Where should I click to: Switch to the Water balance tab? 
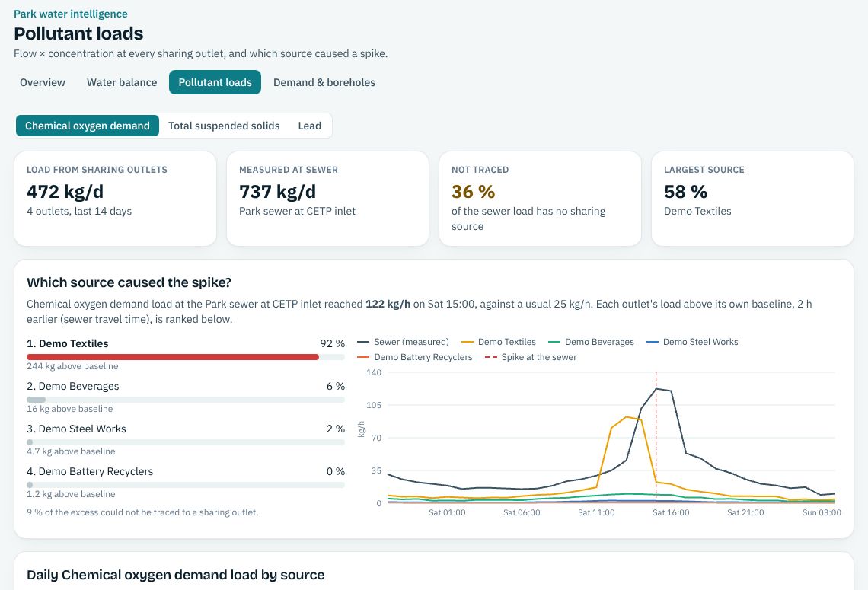point(122,82)
